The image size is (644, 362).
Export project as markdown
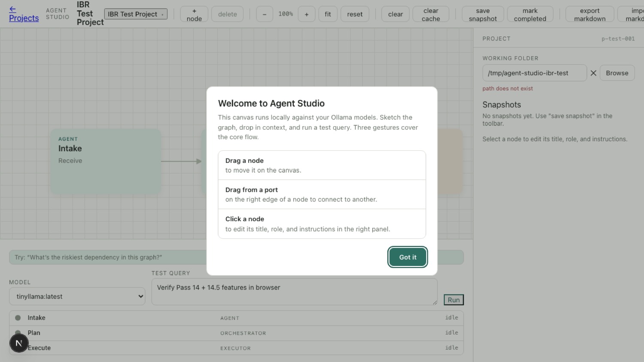(589, 14)
